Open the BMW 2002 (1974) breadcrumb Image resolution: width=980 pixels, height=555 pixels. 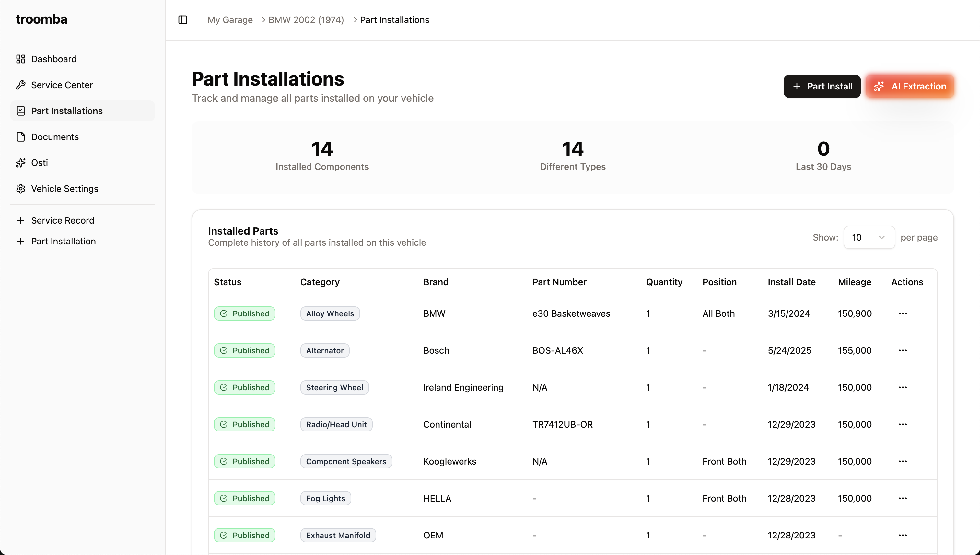pyautogui.click(x=305, y=19)
